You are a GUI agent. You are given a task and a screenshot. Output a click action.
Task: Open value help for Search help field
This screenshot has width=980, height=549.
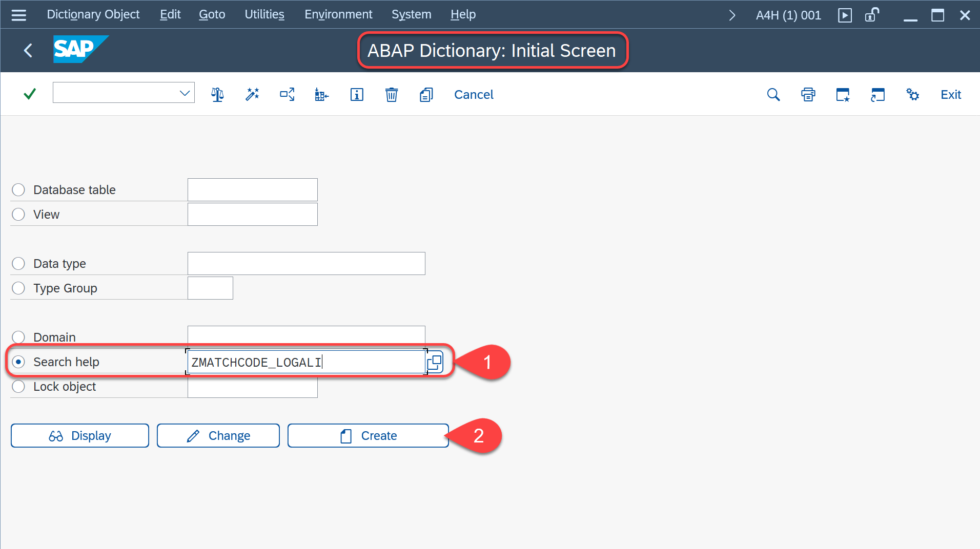coord(435,362)
